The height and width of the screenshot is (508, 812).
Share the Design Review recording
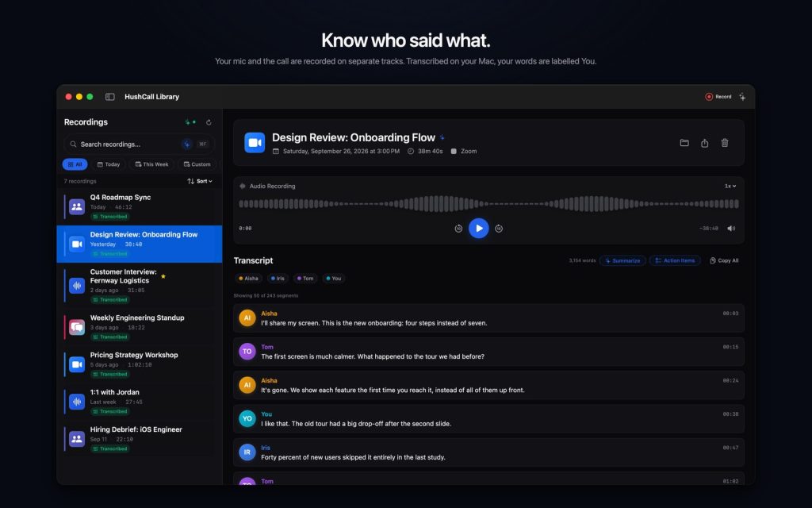[x=704, y=143]
